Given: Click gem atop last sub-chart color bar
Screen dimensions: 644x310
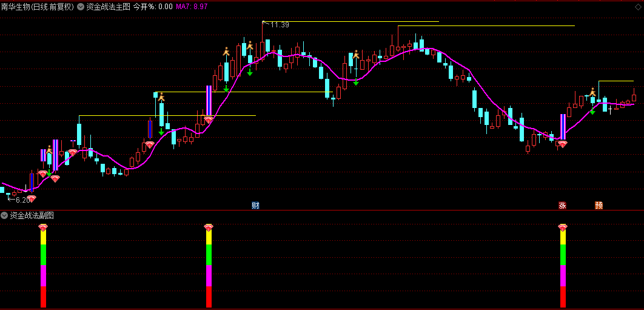Looking at the screenshot, I should coord(563,227).
